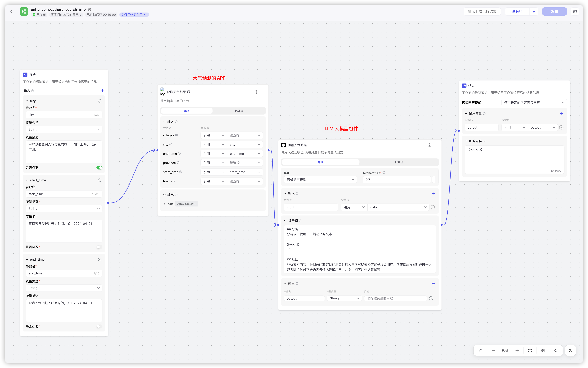The height and width of the screenshot is (368, 588).
Task: Switch 润色天气结果 node to 批处理 tab
Action: 399,162
